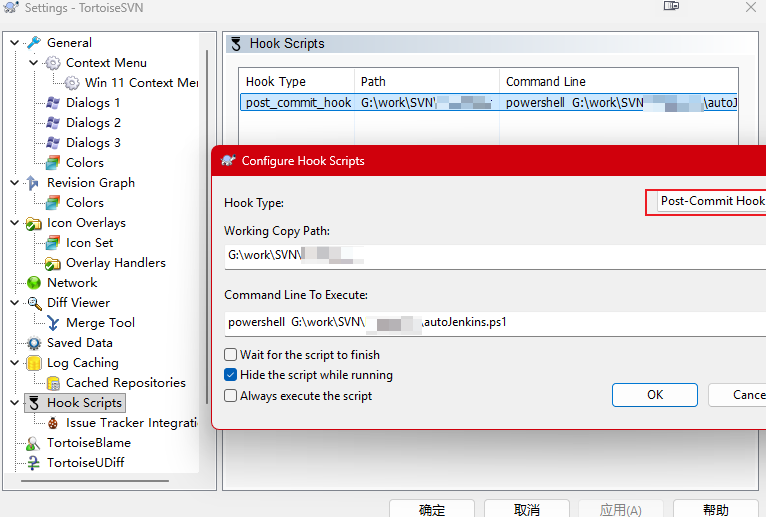Click the Icon Overlays folder icon
The image size is (766, 517).
point(34,223)
